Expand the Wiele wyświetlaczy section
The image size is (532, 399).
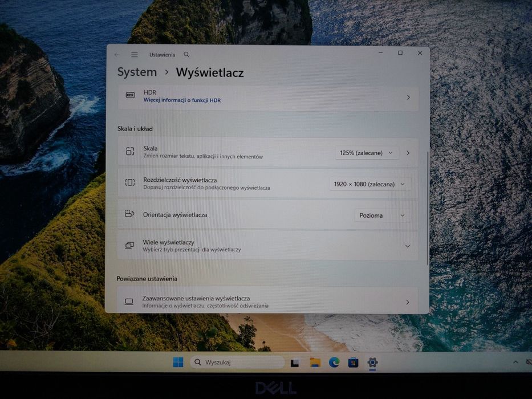click(x=408, y=246)
